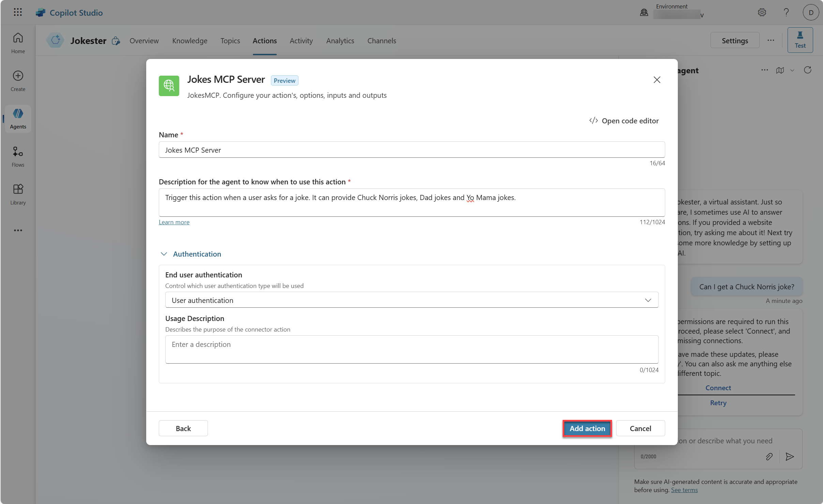Switch to the Channels tab
Image resolution: width=823 pixels, height=504 pixels.
(x=381, y=41)
